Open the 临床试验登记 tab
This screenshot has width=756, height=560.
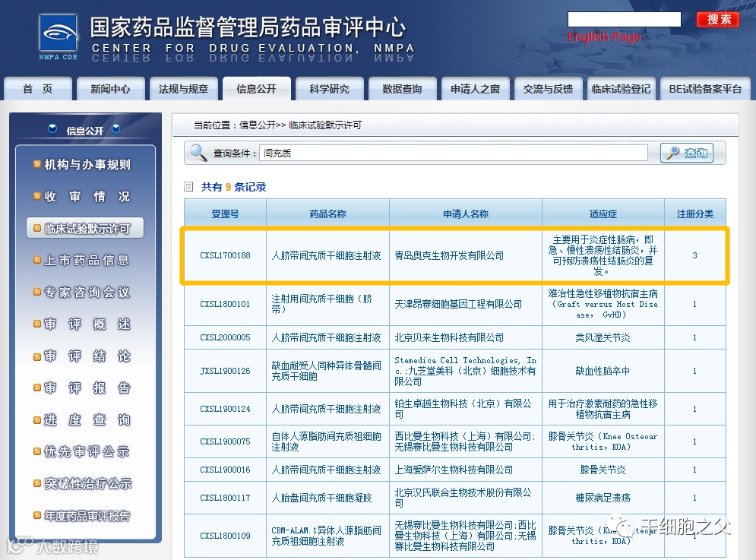[x=621, y=89]
